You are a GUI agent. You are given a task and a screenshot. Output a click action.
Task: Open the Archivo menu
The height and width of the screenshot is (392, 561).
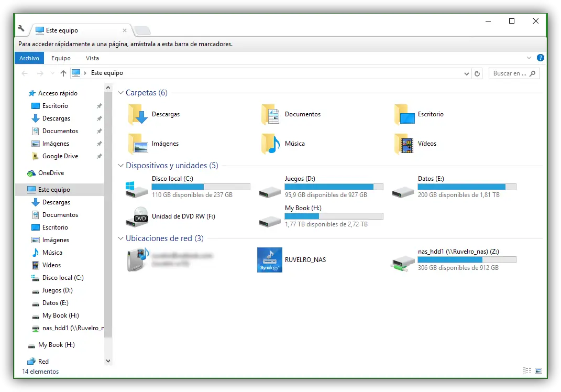click(29, 58)
